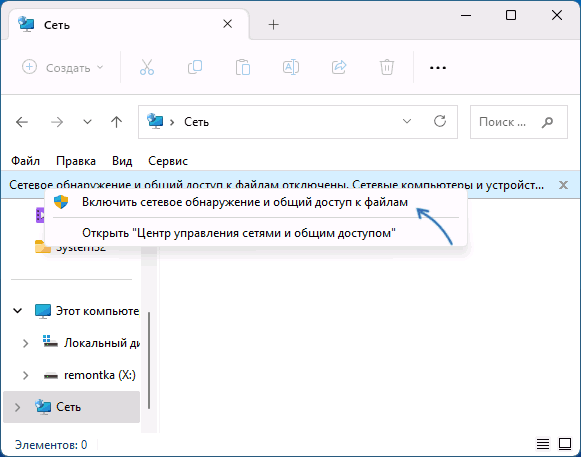The height and width of the screenshot is (457, 581).
Task: Click the Copy icon in toolbar
Action: (x=195, y=67)
